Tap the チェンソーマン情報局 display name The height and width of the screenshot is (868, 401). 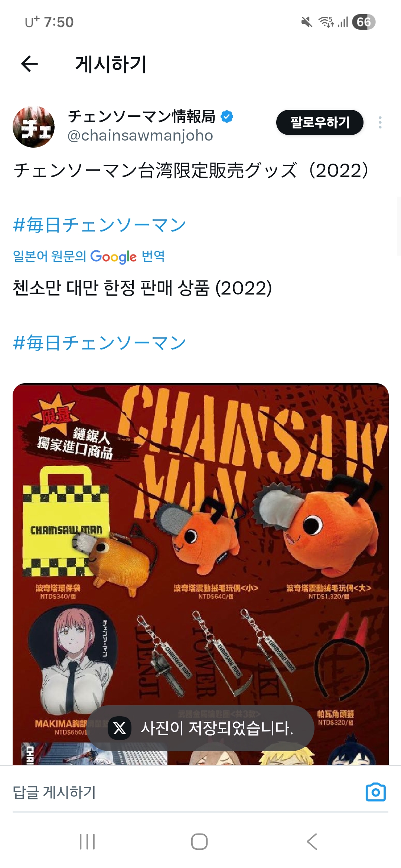[x=142, y=116]
